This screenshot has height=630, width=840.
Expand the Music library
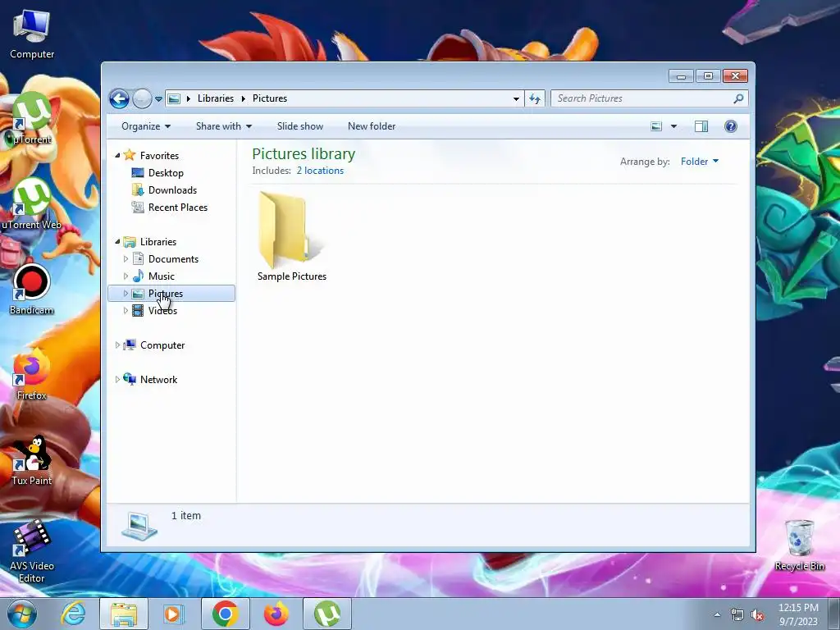pyautogui.click(x=126, y=276)
